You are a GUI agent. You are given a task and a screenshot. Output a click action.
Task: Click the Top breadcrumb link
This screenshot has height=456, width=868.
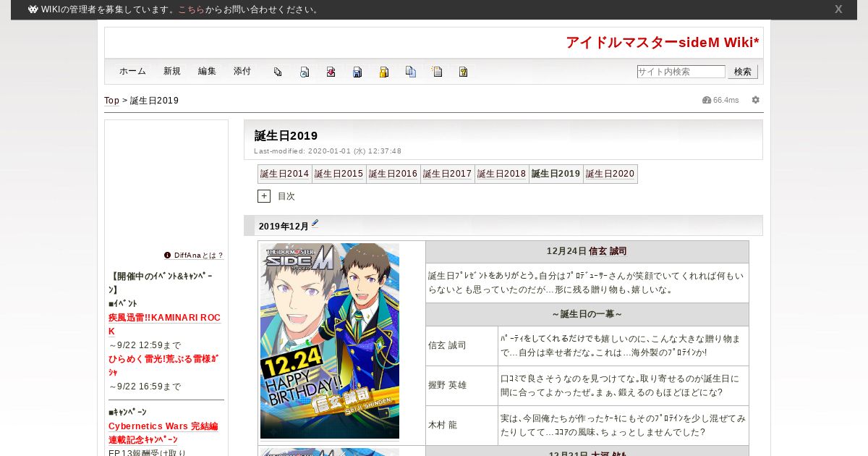[111, 101]
